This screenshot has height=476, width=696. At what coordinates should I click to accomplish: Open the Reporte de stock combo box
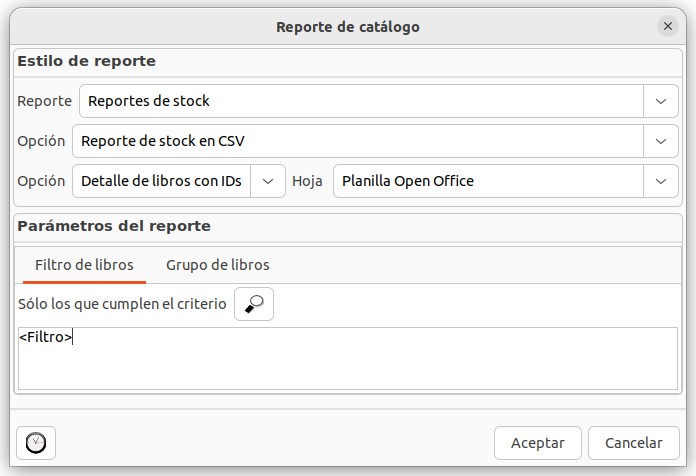coord(360,101)
